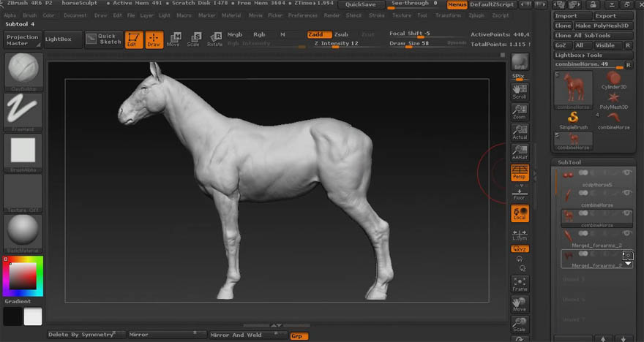Open the BasicMaterial sphere picker
The image size is (644, 342).
23,233
